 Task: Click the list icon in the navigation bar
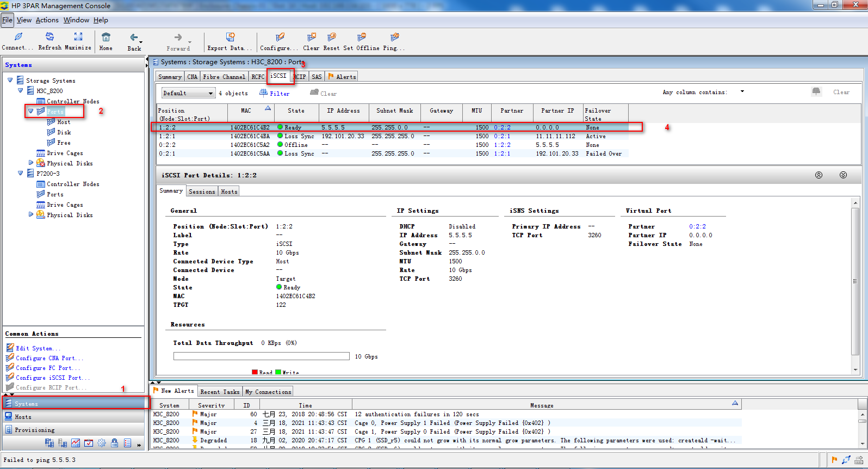point(128,443)
